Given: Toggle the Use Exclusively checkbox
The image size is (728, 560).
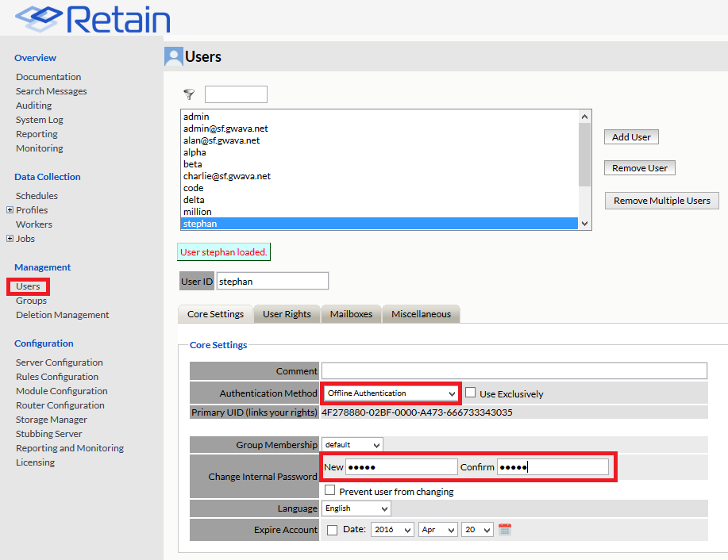Looking at the screenshot, I should (x=470, y=393).
